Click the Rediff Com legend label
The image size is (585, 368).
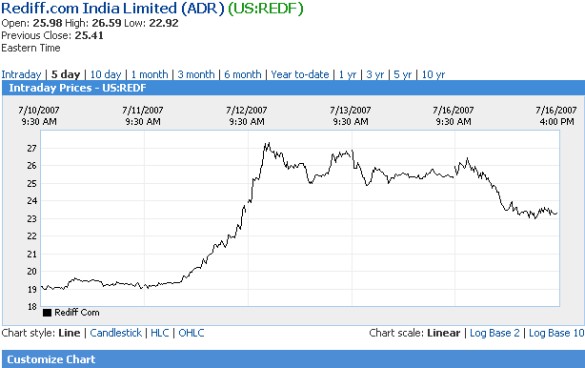[77, 312]
